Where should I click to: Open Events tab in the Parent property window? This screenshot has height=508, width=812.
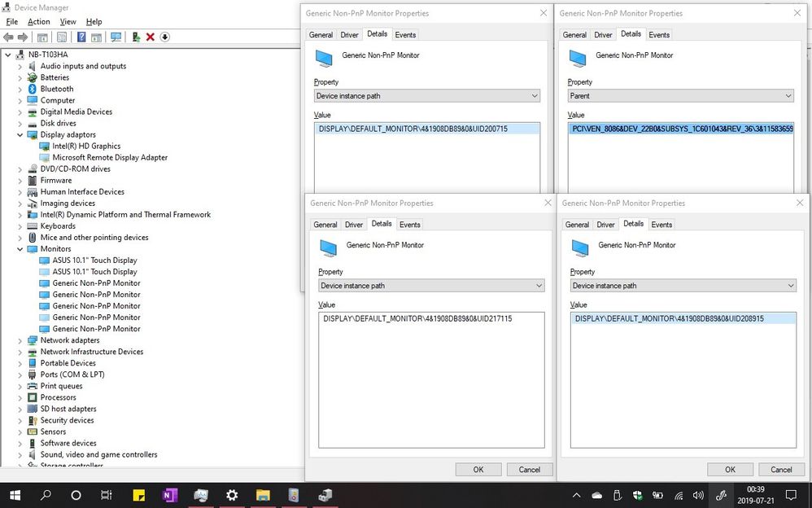[x=659, y=35]
